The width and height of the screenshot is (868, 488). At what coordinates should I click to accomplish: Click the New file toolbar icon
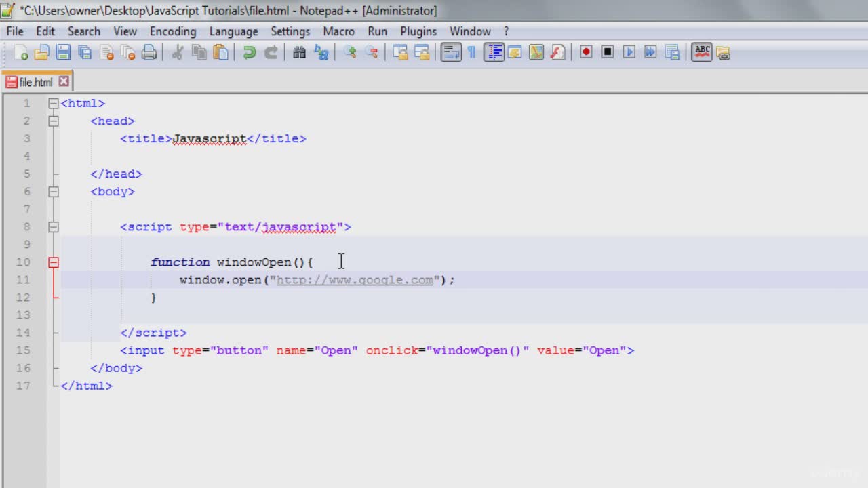(21, 52)
